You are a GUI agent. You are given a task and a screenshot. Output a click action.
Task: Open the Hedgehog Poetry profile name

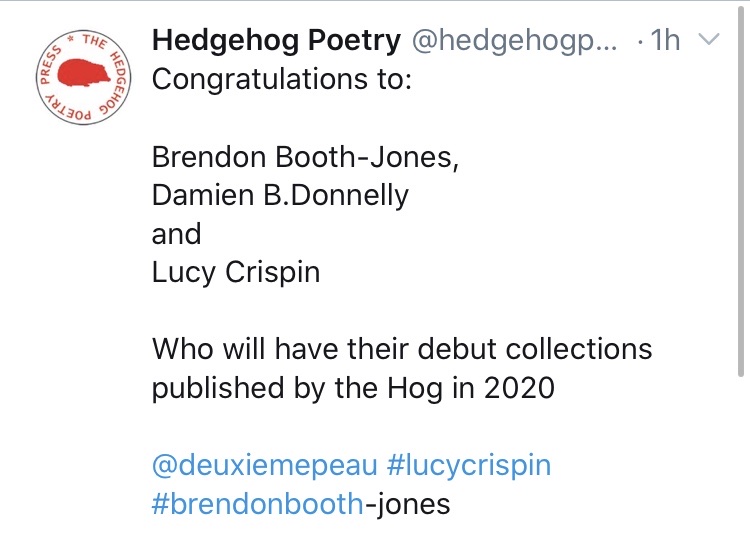(276, 41)
